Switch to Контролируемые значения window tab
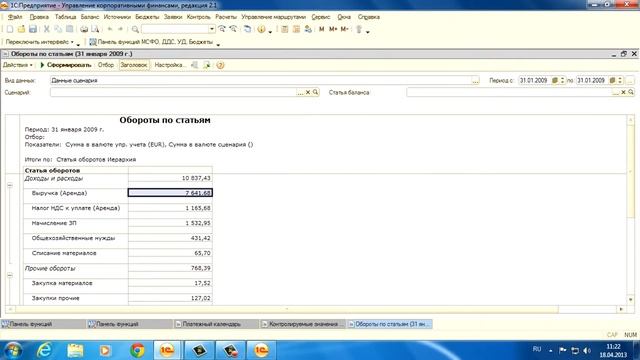This screenshot has width=640, height=360. [303, 324]
